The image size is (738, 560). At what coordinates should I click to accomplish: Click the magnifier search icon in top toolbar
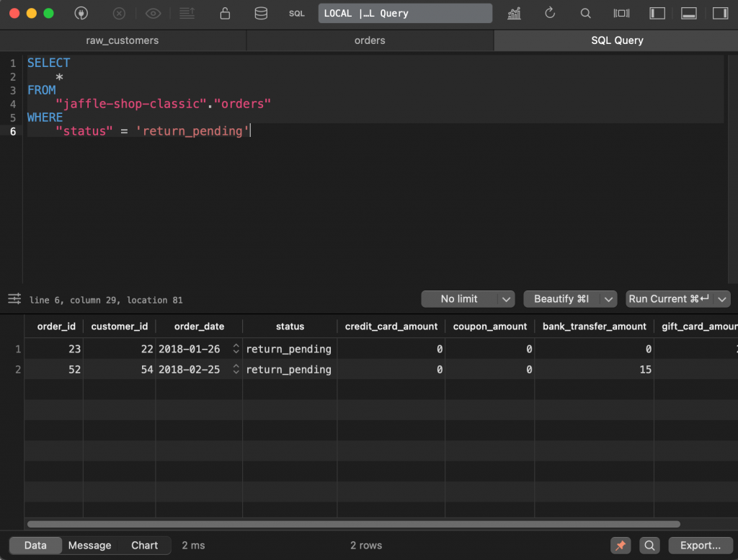(586, 13)
